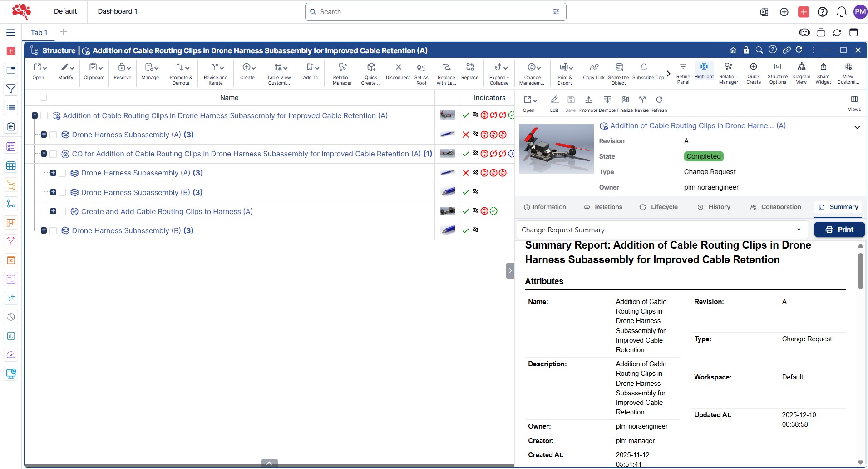Screen dimensions: 868x469
Task: Click the Promote icon in details panel
Action: (588, 100)
